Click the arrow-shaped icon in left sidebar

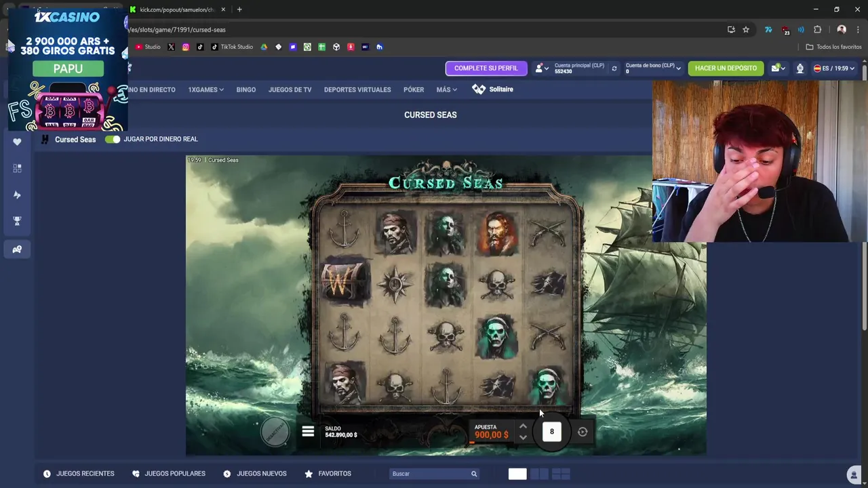click(17, 195)
